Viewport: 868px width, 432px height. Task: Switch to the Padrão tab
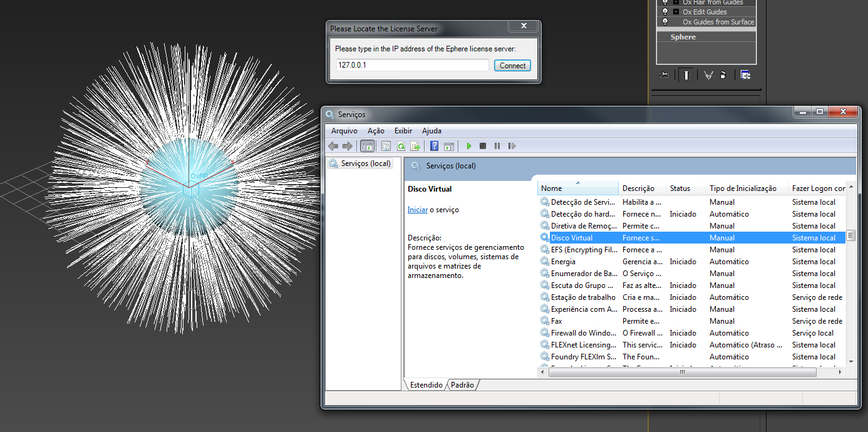pyautogui.click(x=462, y=385)
